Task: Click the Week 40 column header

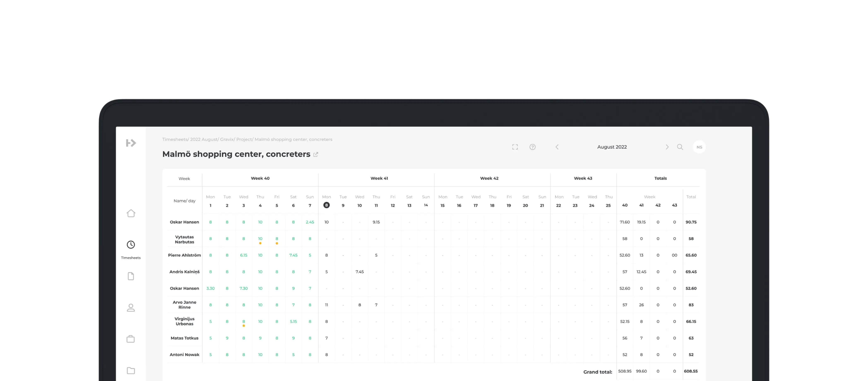Action: (260, 178)
